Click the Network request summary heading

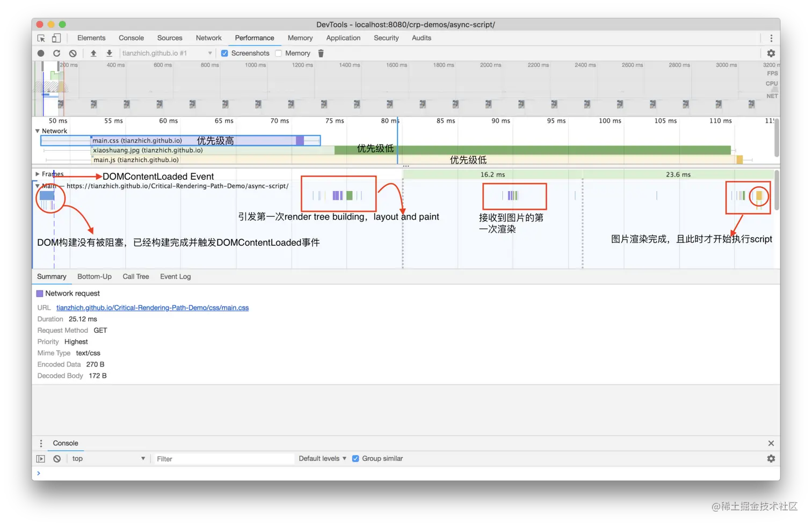tap(73, 294)
